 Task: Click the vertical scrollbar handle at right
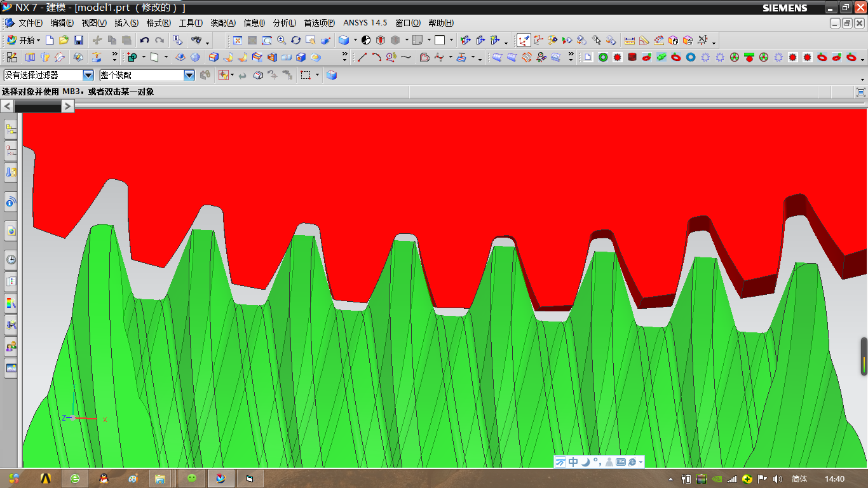[864, 356]
